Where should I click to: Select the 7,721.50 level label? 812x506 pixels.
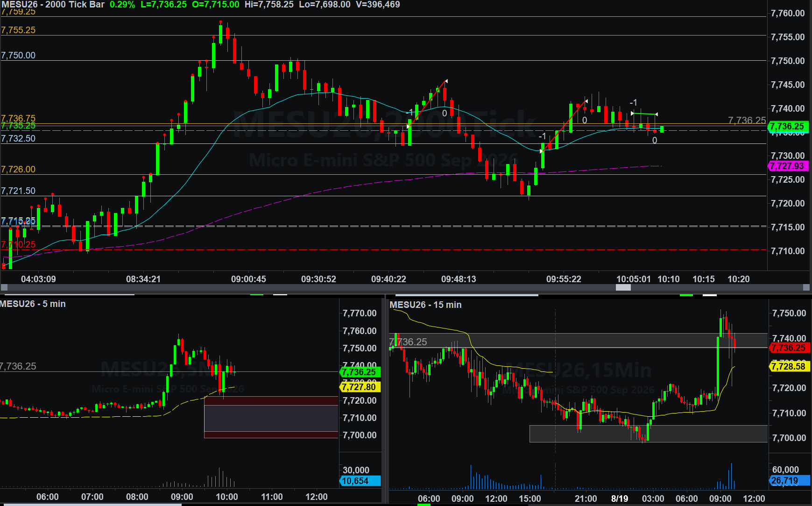click(x=18, y=191)
